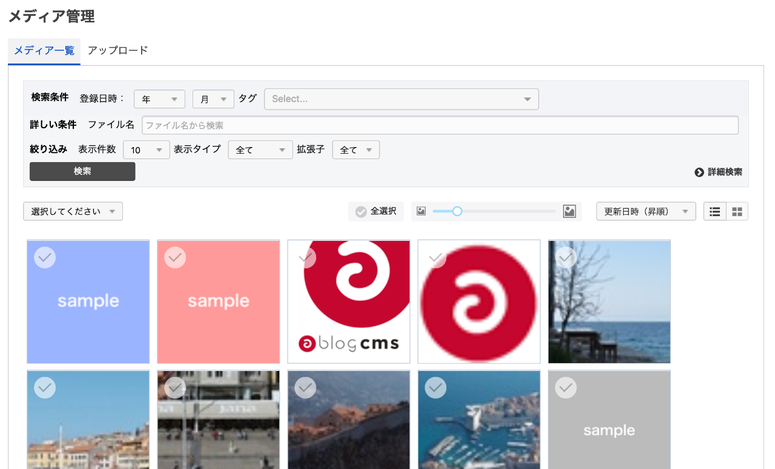775x469 pixels.
Task: Click large thumbnail size icon
Action: coord(569,211)
